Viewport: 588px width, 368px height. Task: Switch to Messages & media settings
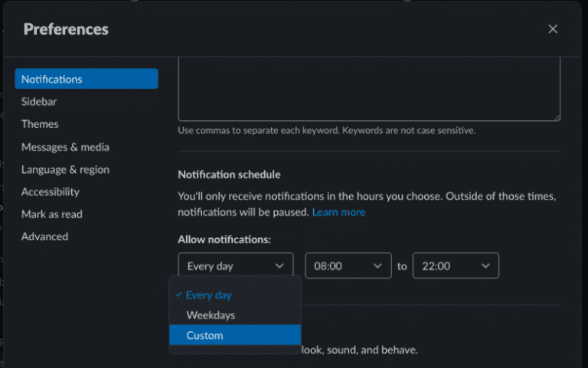(65, 147)
